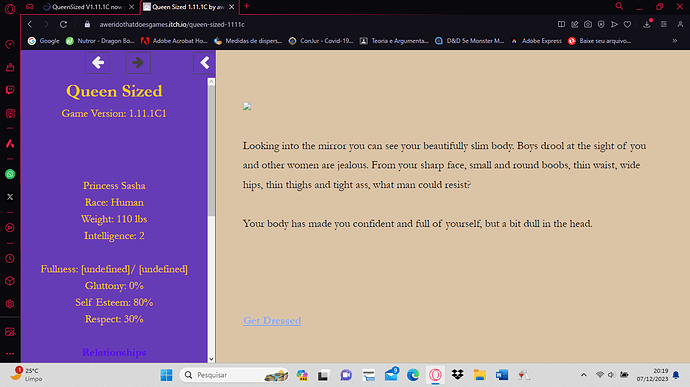This screenshot has width=690, height=387.
Task: Open X (Twitter) from the sidebar
Action: click(x=10, y=197)
